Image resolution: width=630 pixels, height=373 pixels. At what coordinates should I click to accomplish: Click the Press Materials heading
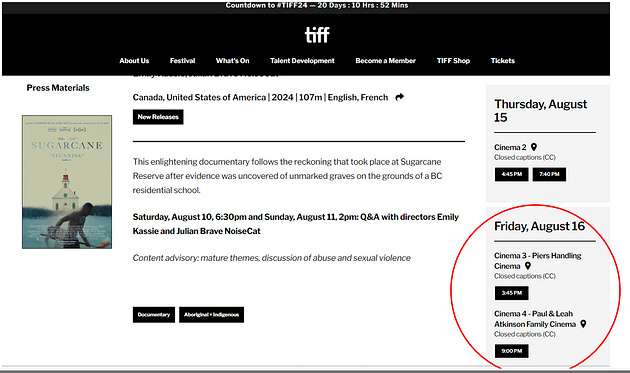(x=58, y=88)
